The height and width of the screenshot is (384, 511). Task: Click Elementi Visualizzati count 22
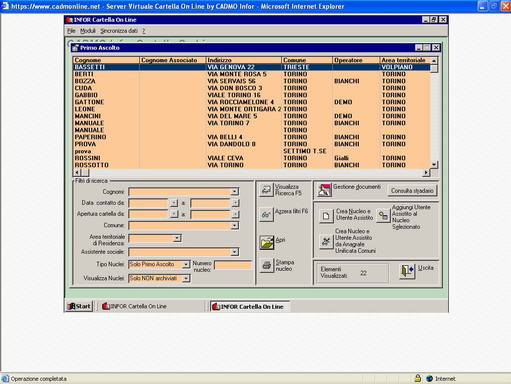[x=363, y=273]
